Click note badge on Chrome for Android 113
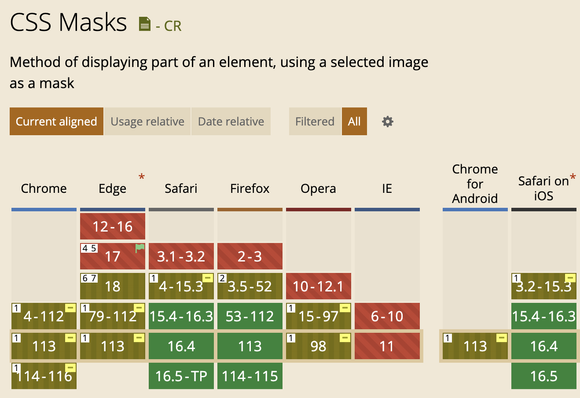Image resolution: width=580 pixels, height=398 pixels. (448, 338)
